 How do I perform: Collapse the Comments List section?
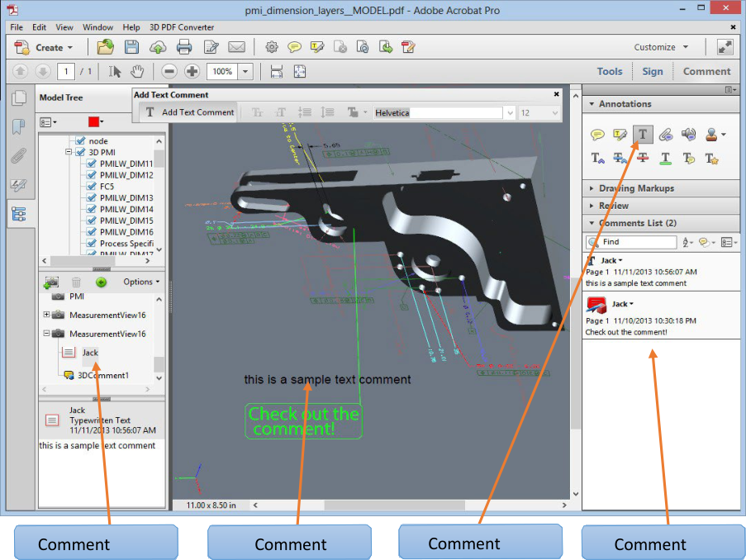coord(592,223)
